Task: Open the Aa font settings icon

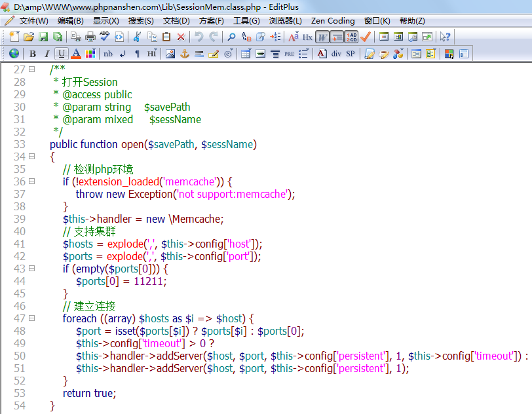Action: (x=293, y=37)
